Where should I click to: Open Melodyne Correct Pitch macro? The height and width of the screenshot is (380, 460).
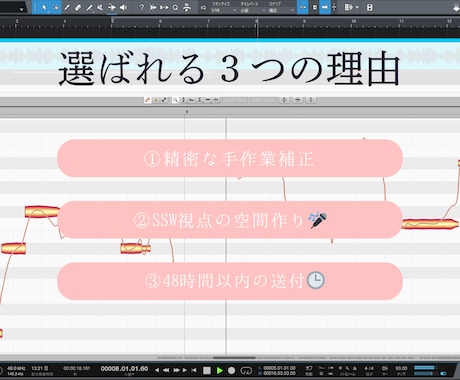(x=284, y=100)
